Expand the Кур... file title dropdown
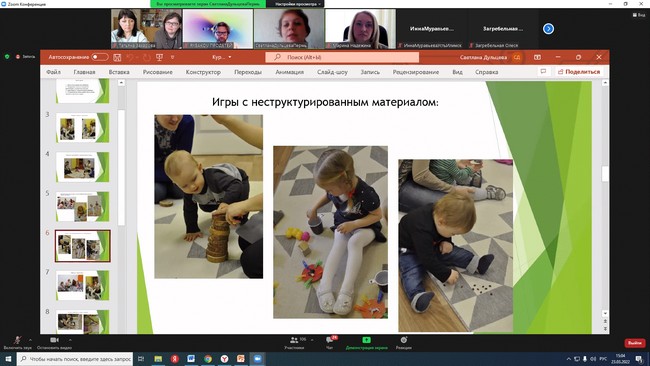The width and height of the screenshot is (650, 366). point(222,57)
